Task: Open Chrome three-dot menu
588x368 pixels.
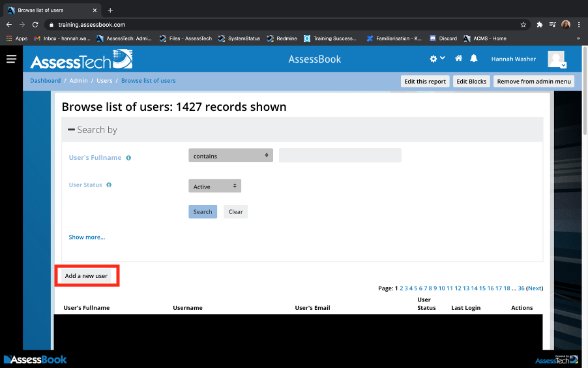Action: (x=579, y=25)
